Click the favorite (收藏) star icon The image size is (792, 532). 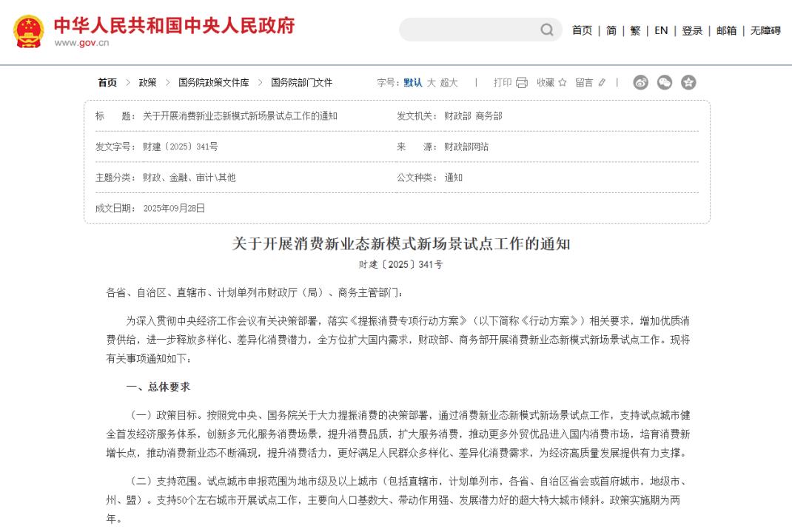[x=563, y=83]
